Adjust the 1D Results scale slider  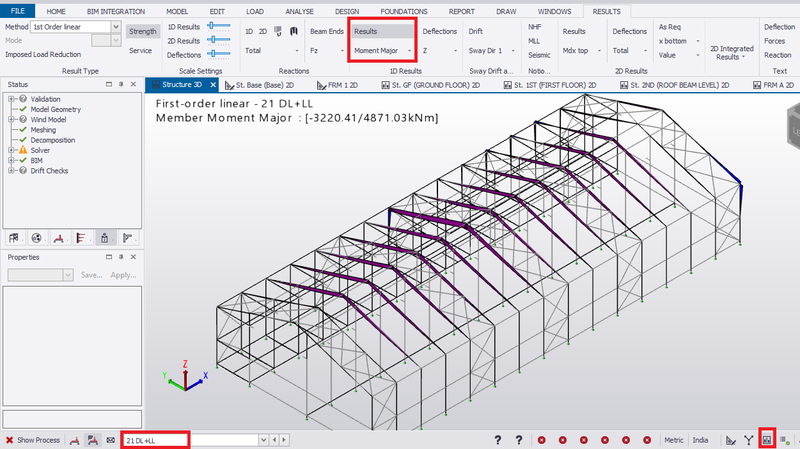219,26
